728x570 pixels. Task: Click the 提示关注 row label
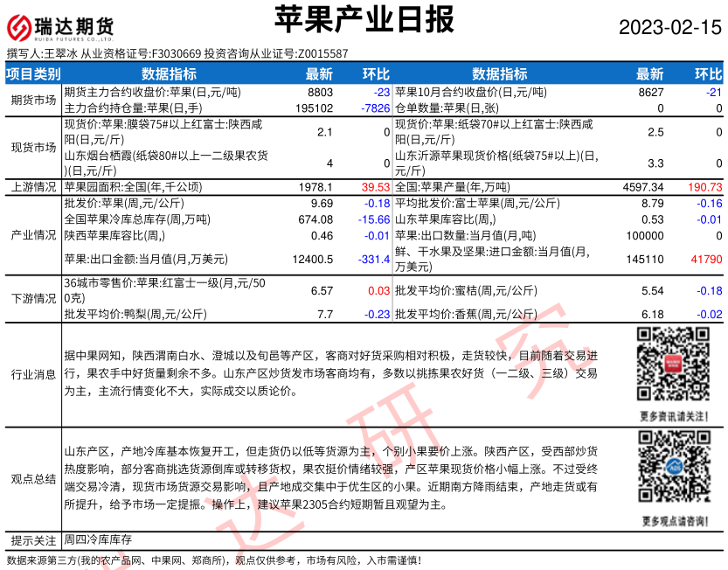pos(33,539)
